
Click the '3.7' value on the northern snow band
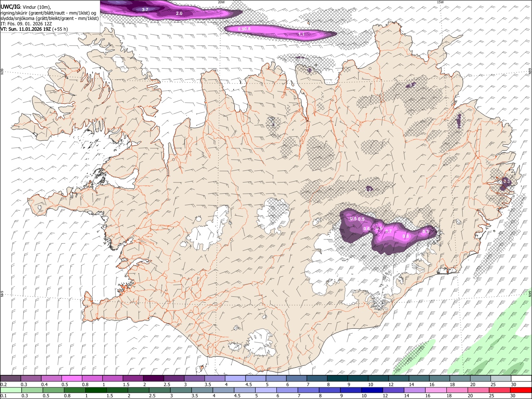[x=145, y=9]
